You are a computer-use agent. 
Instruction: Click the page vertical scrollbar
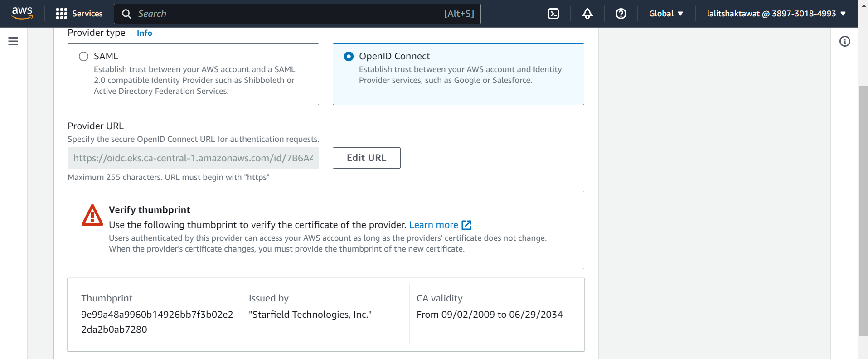click(x=863, y=211)
